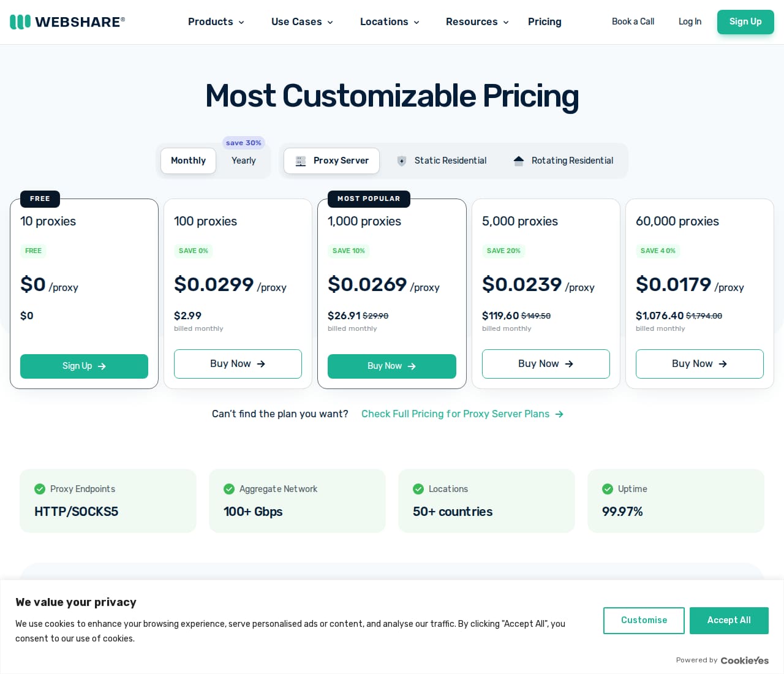This screenshot has width=784, height=674.
Task: Buy Now the 100 proxies plan
Action: [x=238, y=364]
